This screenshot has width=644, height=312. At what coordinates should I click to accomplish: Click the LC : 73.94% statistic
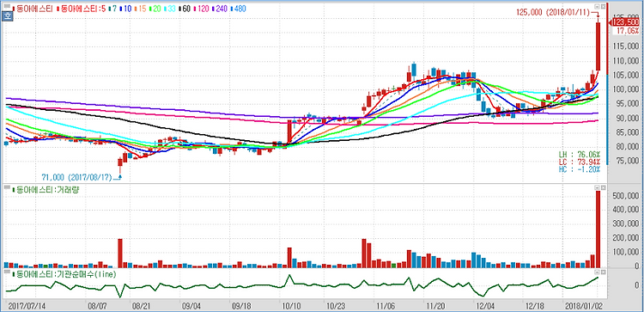click(x=580, y=162)
